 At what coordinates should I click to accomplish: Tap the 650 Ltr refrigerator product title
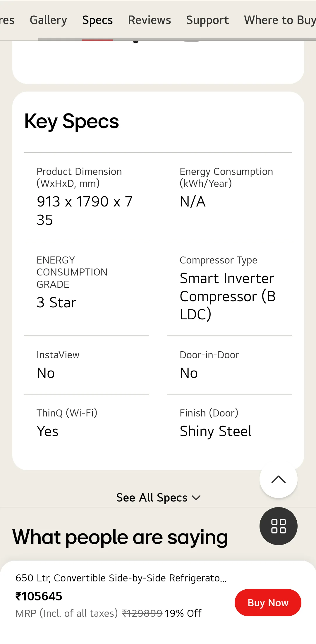[121, 578]
